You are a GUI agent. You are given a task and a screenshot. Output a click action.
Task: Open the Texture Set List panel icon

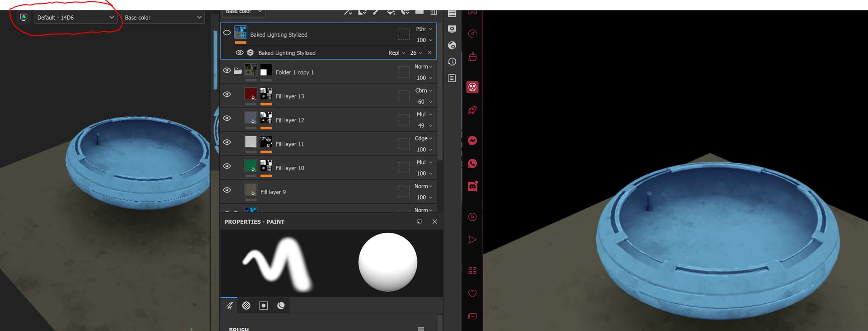click(452, 13)
